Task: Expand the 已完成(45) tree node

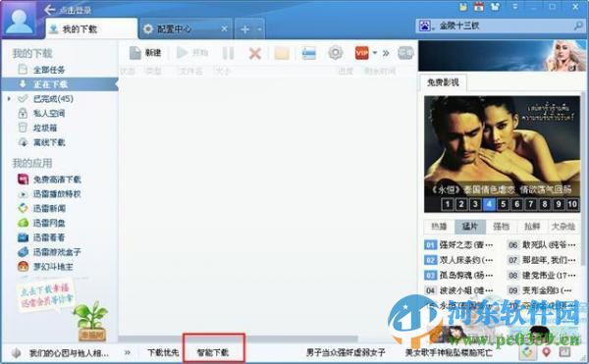Action: pyautogui.click(x=9, y=99)
